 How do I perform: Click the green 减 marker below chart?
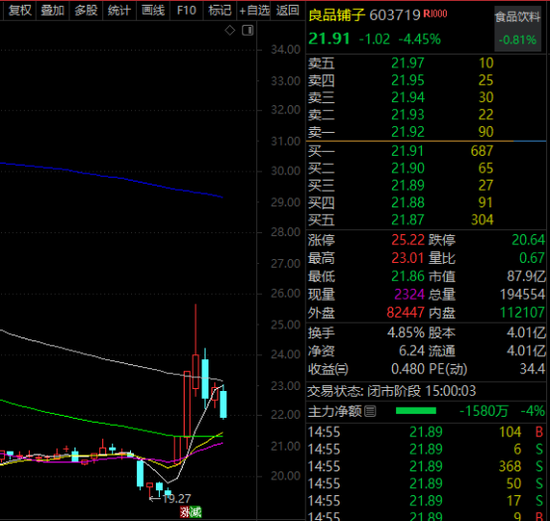coord(196,512)
